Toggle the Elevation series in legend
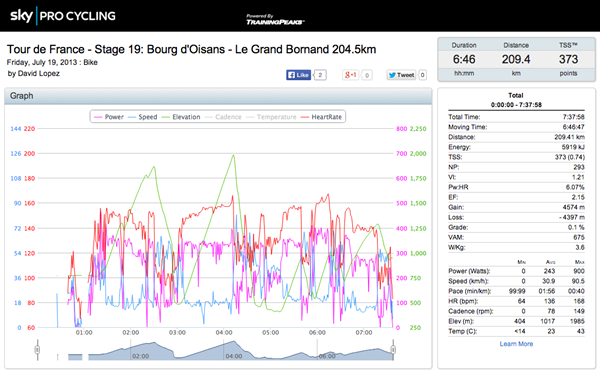 [x=181, y=117]
